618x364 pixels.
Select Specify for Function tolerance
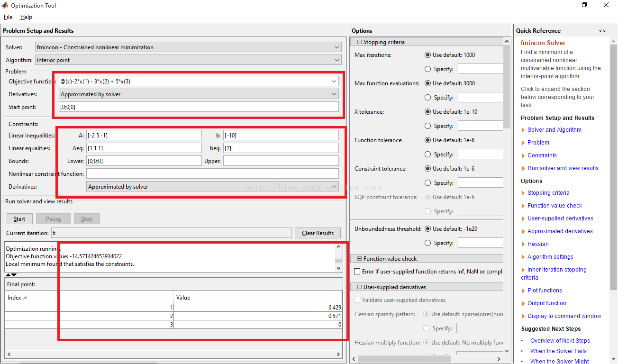428,155
